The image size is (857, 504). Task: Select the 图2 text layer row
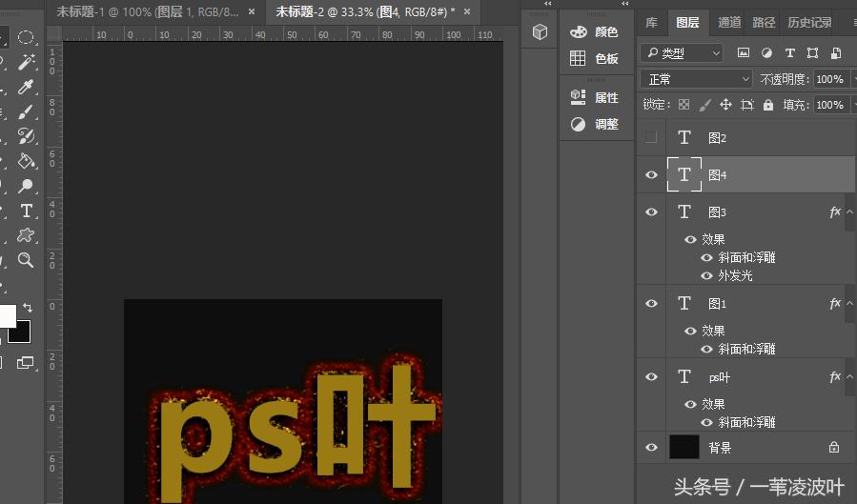click(746, 137)
